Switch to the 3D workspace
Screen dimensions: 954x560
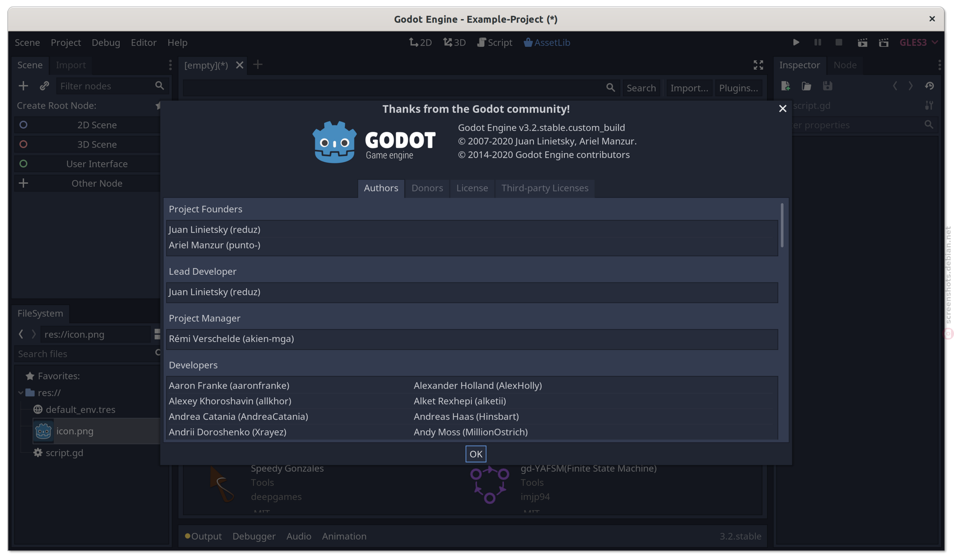click(454, 42)
